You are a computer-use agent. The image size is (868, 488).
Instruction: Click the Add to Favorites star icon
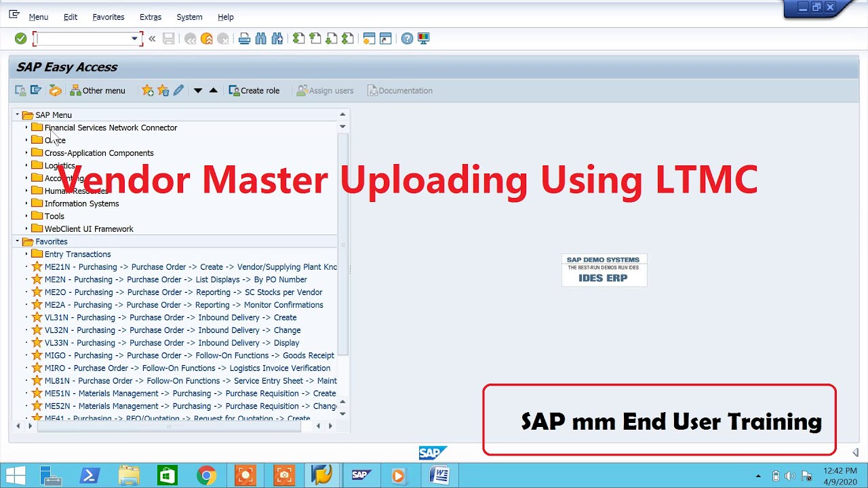tap(147, 90)
